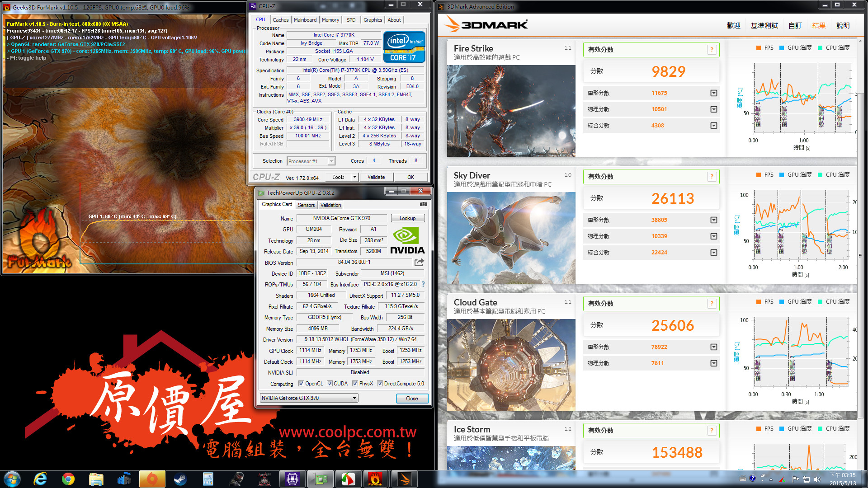Image resolution: width=868 pixels, height=488 pixels.
Task: Click the Bus Interface question mark in GPU-Z
Action: [423, 284]
